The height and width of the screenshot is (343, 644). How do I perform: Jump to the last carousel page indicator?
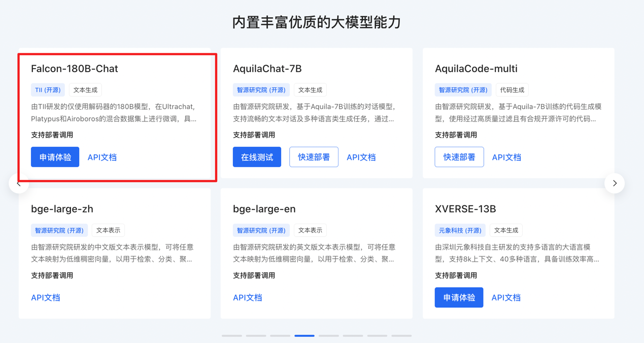pos(401,335)
